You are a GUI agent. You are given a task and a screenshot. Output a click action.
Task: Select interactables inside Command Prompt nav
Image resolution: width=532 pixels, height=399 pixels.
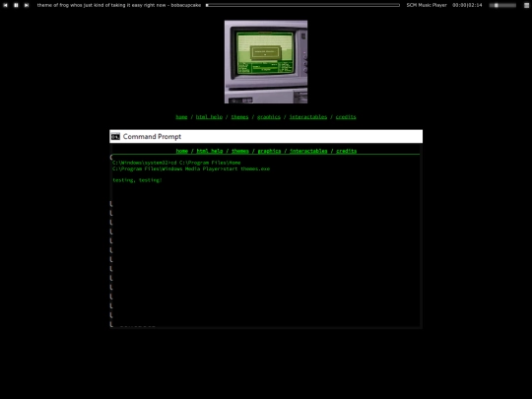tap(308, 151)
